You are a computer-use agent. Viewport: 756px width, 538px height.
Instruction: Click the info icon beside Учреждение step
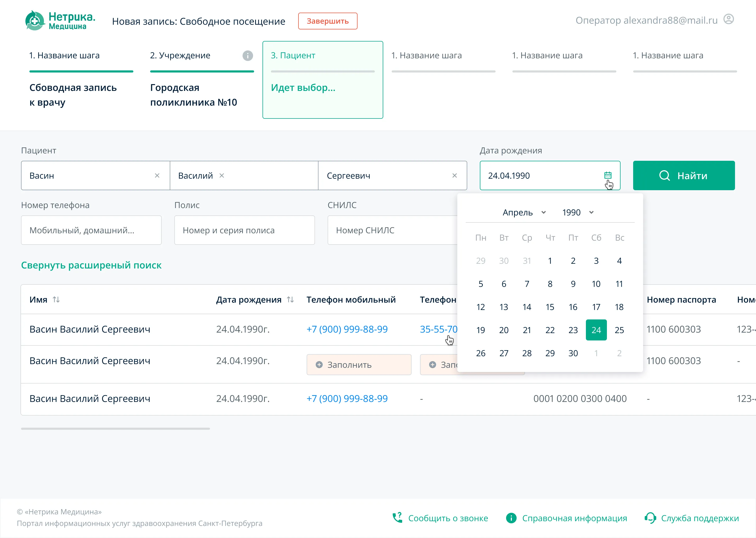tap(248, 56)
